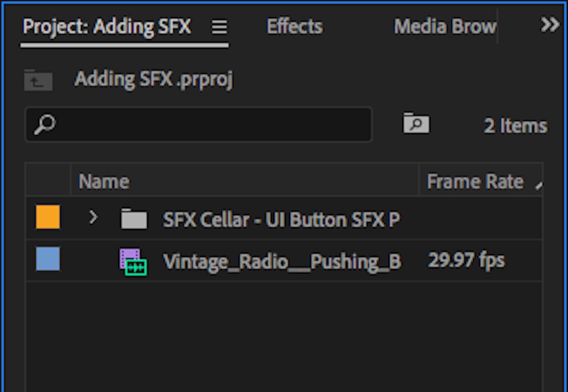This screenshot has width=568, height=392.
Task: Open the Project panel hamburger menu
Action: coord(219,27)
